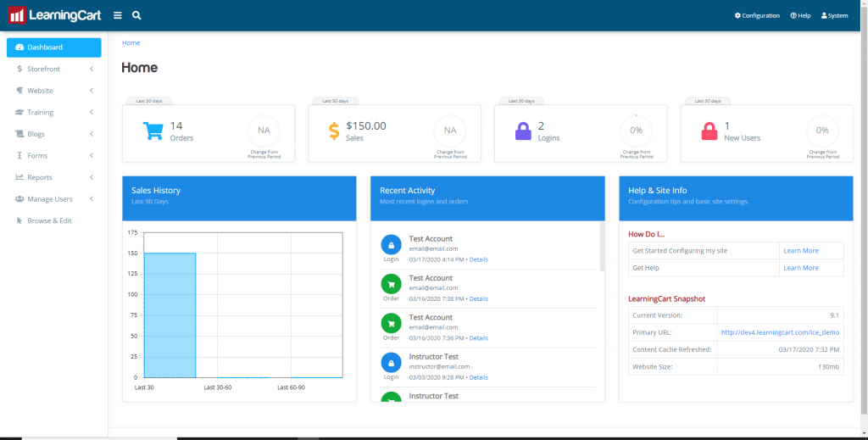868x440 pixels.
Task: Click the Manage Users people icon
Action: tap(19, 198)
